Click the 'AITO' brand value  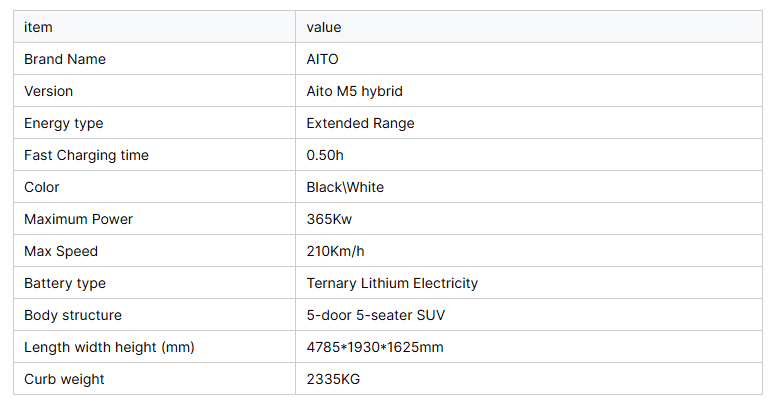point(322,59)
